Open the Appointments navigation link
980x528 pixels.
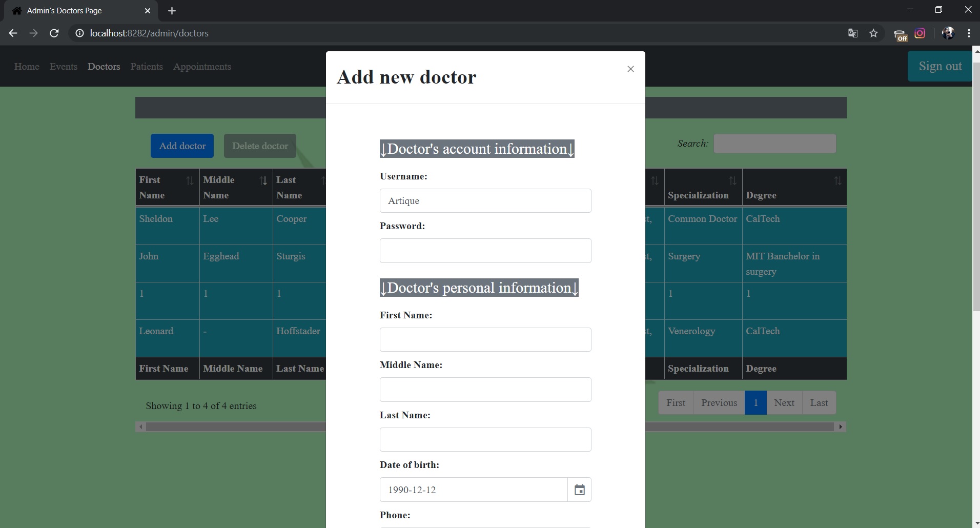202,67
